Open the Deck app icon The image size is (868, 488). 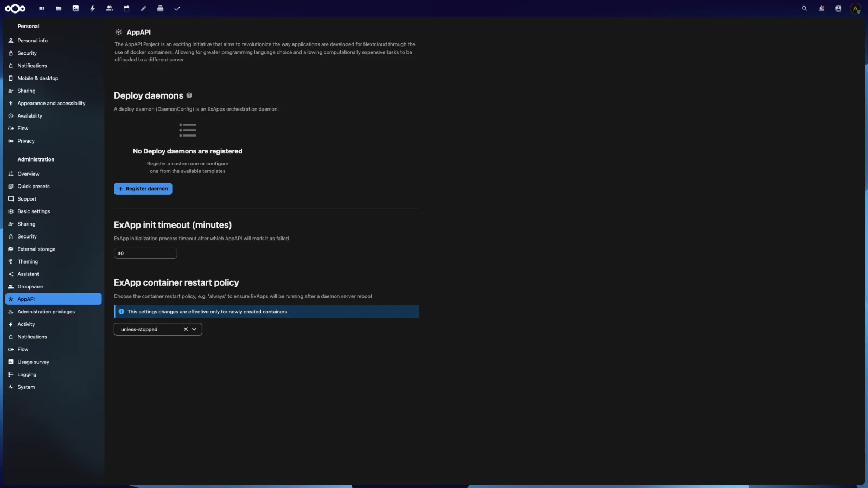click(160, 9)
